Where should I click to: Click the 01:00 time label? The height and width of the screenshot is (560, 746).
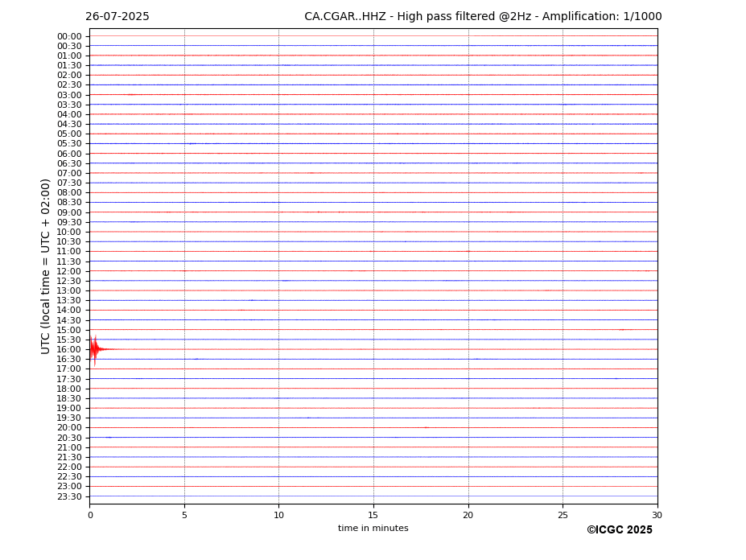click(x=69, y=56)
